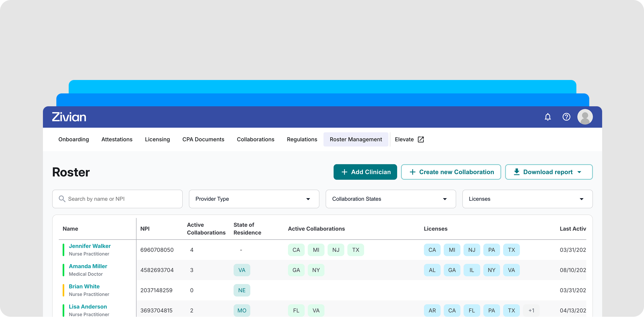Click Amanda Miller's AL license chip
Image resolution: width=644 pixels, height=317 pixels.
[432, 270]
